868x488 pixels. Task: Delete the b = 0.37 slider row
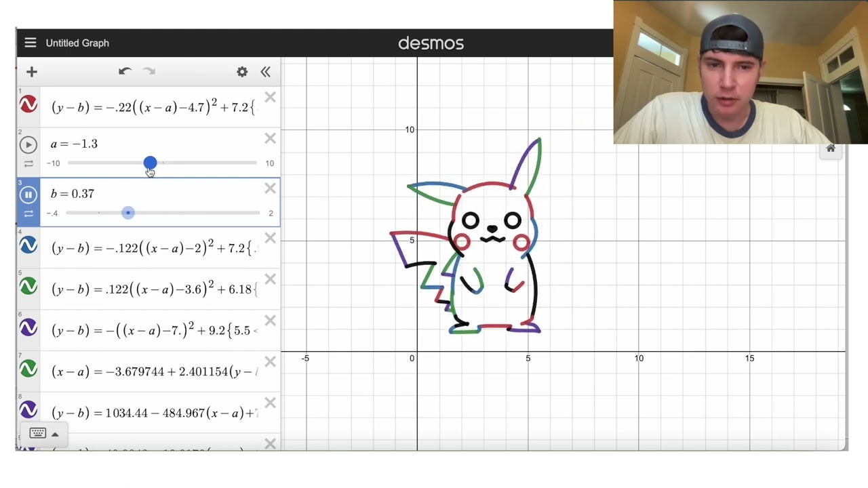click(x=270, y=188)
